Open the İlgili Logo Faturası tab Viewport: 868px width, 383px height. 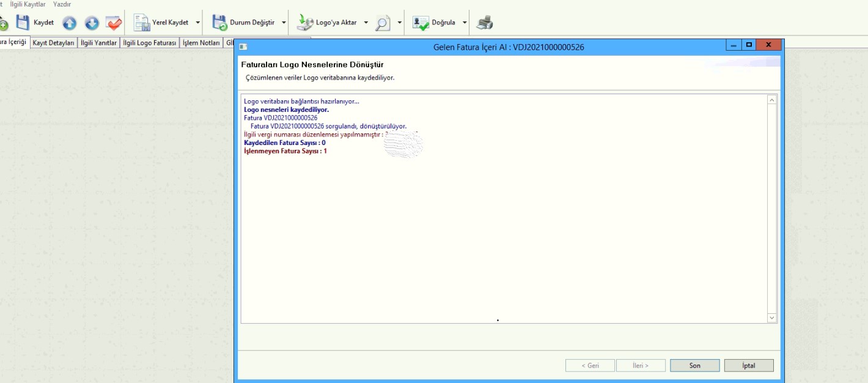pyautogui.click(x=150, y=43)
